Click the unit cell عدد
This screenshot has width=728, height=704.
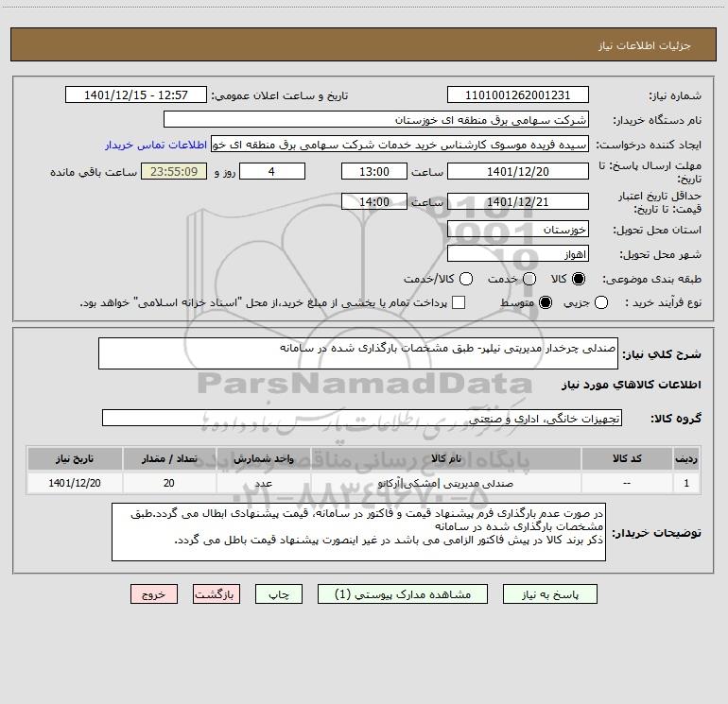pos(263,484)
